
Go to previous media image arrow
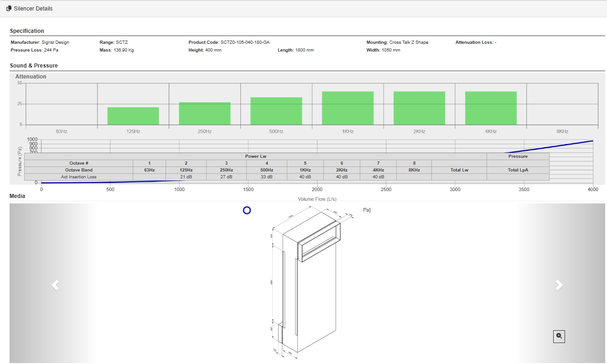pyautogui.click(x=55, y=285)
